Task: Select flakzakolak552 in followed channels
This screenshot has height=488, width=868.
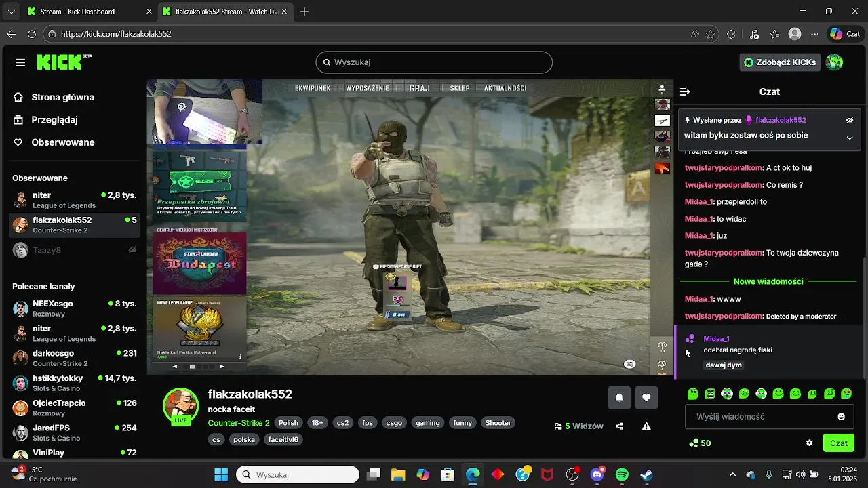Action: click(75, 225)
